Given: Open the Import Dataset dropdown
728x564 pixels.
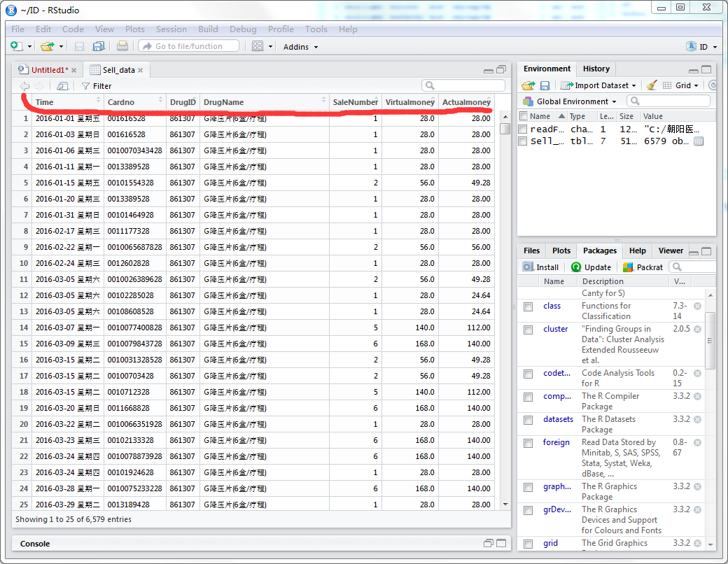Looking at the screenshot, I should point(598,85).
